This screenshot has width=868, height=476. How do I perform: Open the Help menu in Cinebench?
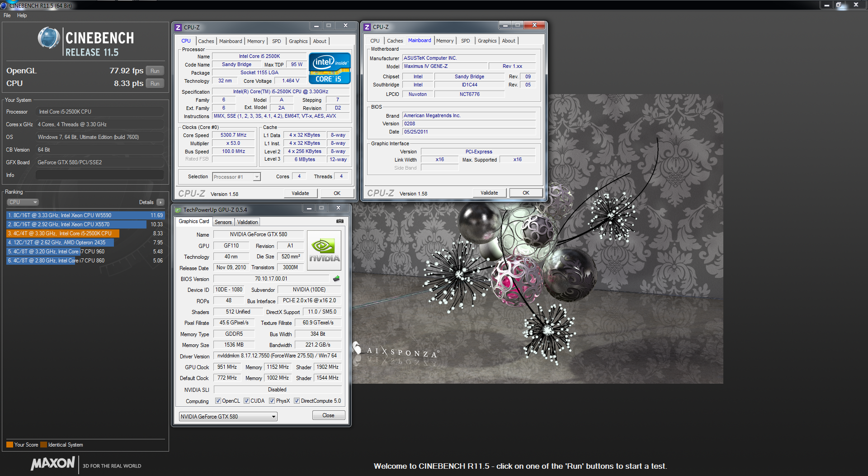click(x=22, y=15)
